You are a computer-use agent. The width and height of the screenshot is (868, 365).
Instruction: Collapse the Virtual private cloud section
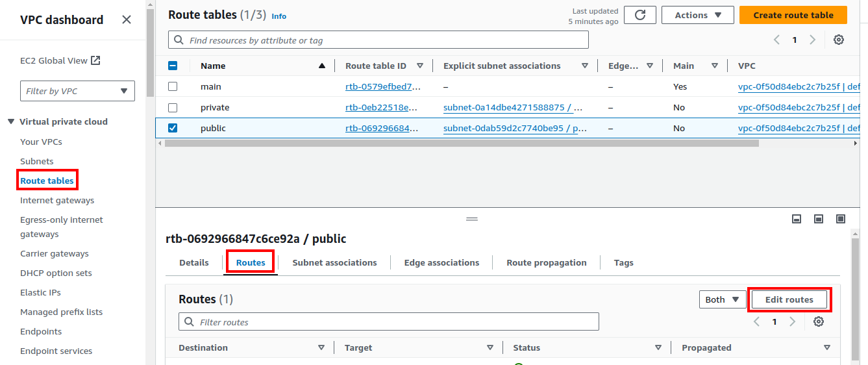pyautogui.click(x=11, y=121)
